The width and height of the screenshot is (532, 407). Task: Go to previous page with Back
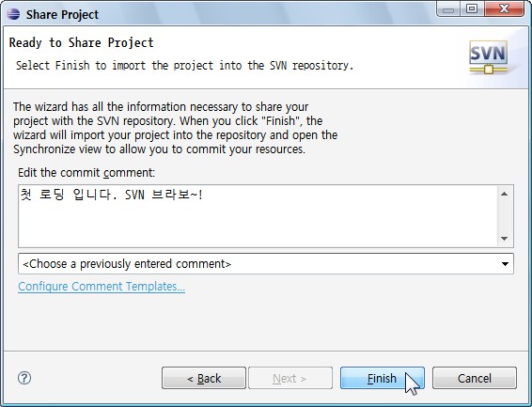[204, 378]
